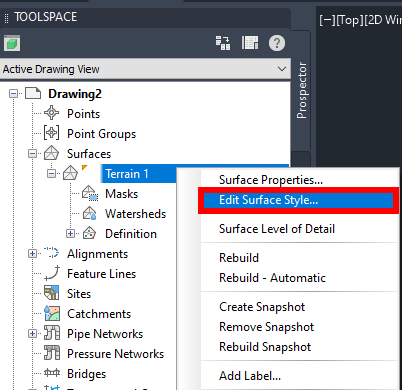This screenshot has height=390, width=402.
Task: Click Rebuild in the context menu
Action: coord(299,258)
